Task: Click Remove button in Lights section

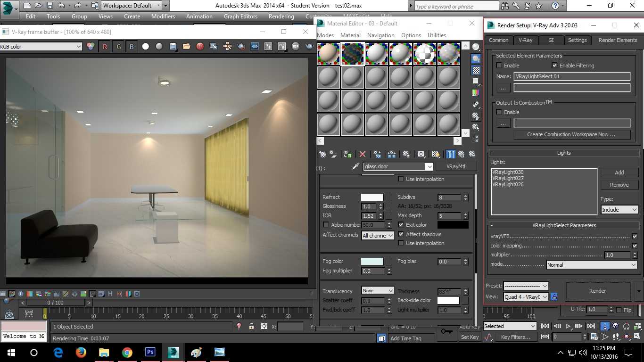Action: pos(619,185)
